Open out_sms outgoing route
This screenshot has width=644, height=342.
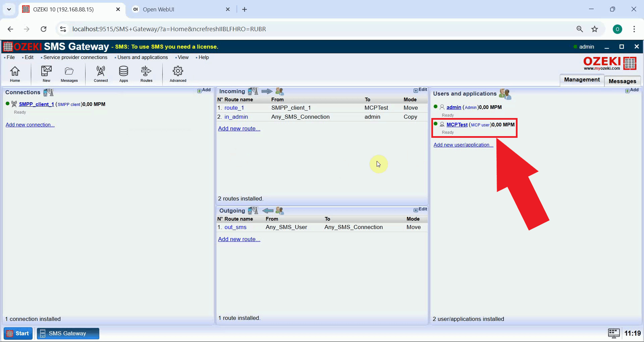pyautogui.click(x=235, y=227)
